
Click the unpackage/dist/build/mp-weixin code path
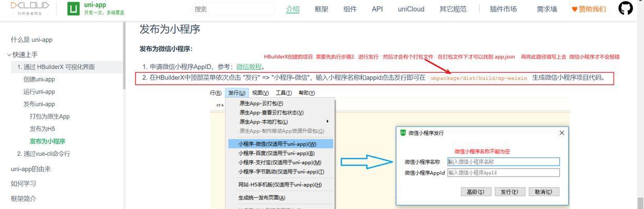pyautogui.click(x=479, y=78)
